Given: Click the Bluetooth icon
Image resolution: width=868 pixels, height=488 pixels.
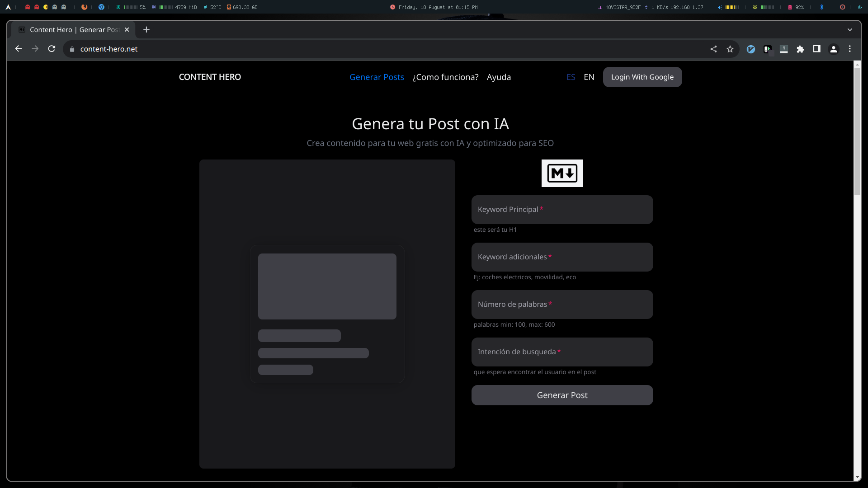Looking at the screenshot, I should click(x=822, y=7).
